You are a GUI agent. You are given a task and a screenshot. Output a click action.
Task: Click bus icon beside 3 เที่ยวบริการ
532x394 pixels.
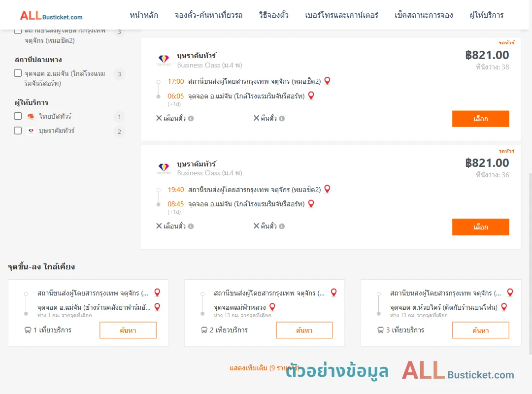[381, 330]
